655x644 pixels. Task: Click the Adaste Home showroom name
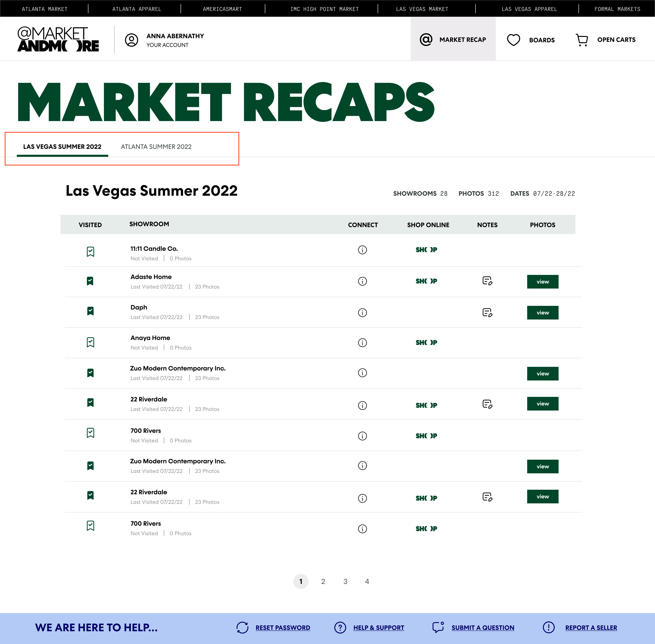[151, 277]
